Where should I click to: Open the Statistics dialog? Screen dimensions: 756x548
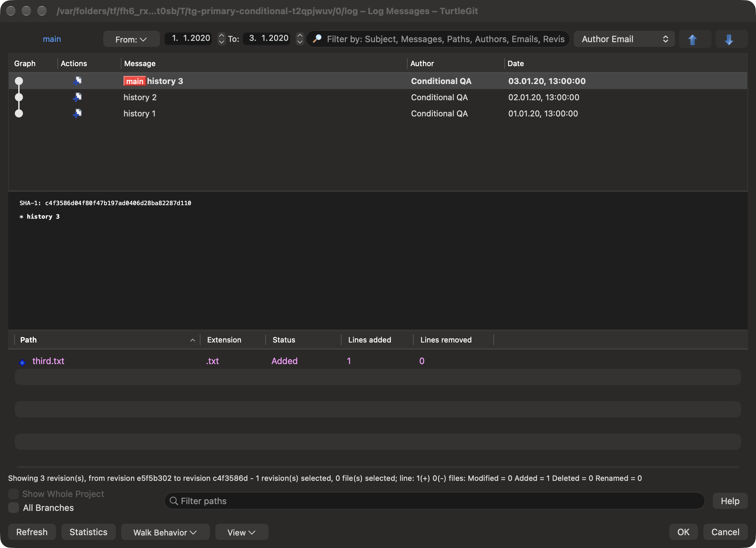click(x=88, y=532)
